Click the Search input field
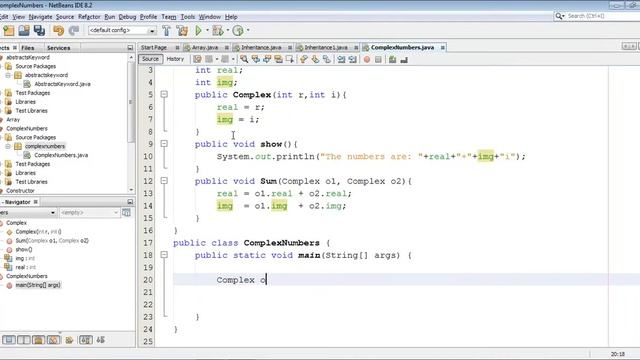This screenshot has width=640, height=360. pyautogui.click(x=602, y=16)
